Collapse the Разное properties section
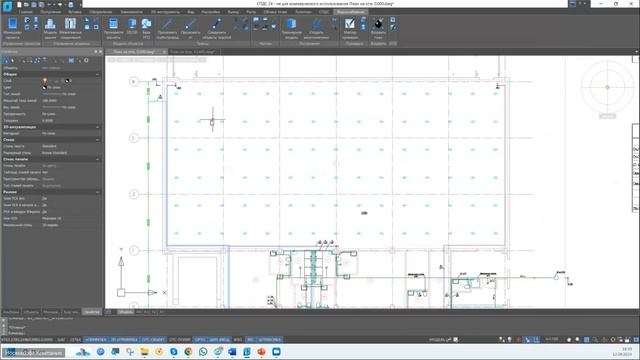640x360 pixels. pyautogui.click(x=98, y=192)
